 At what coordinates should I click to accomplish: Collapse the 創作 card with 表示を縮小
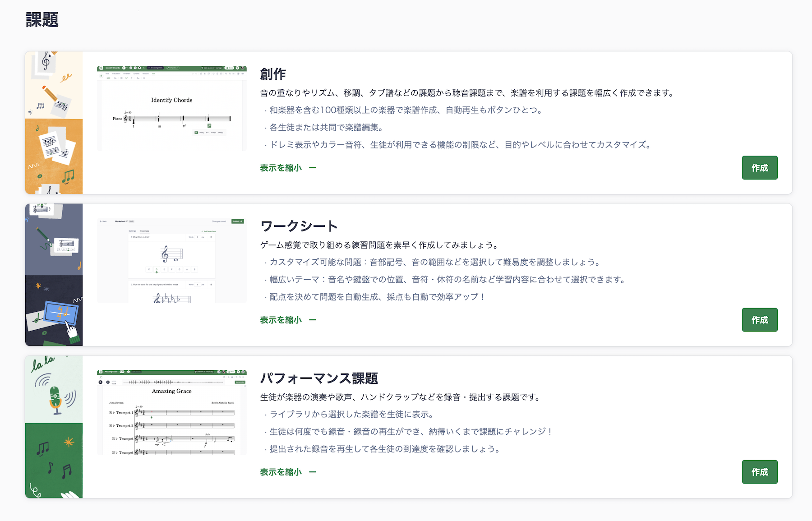click(x=280, y=167)
